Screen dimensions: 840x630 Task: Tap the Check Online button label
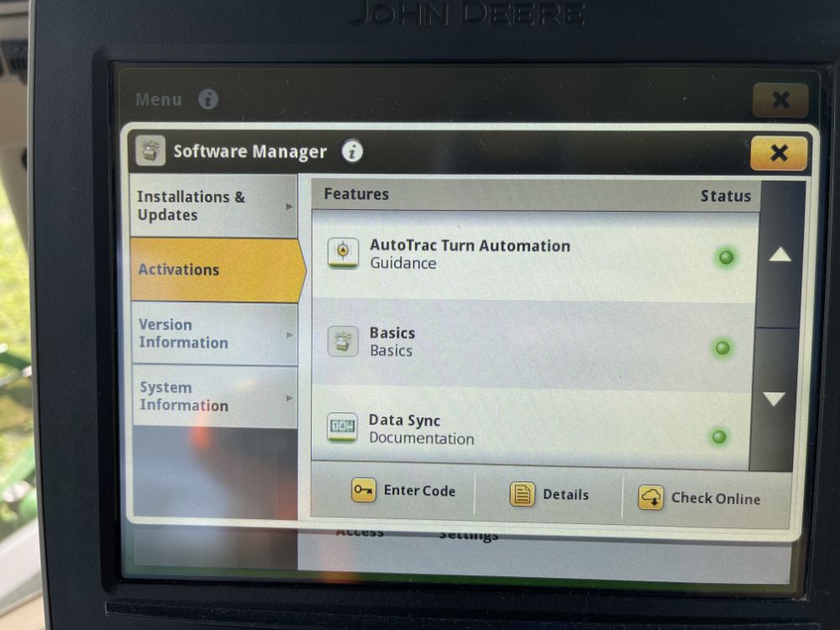tap(716, 499)
